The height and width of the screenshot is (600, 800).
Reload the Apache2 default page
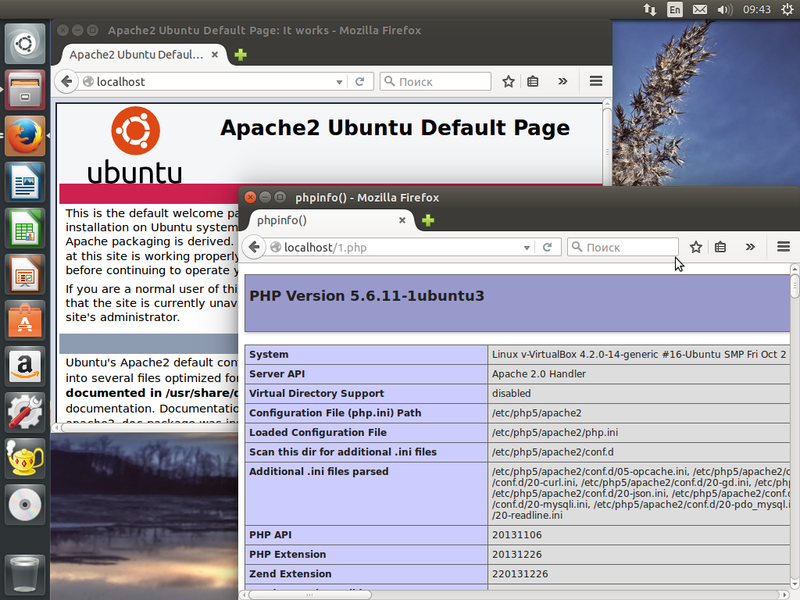coord(363,82)
